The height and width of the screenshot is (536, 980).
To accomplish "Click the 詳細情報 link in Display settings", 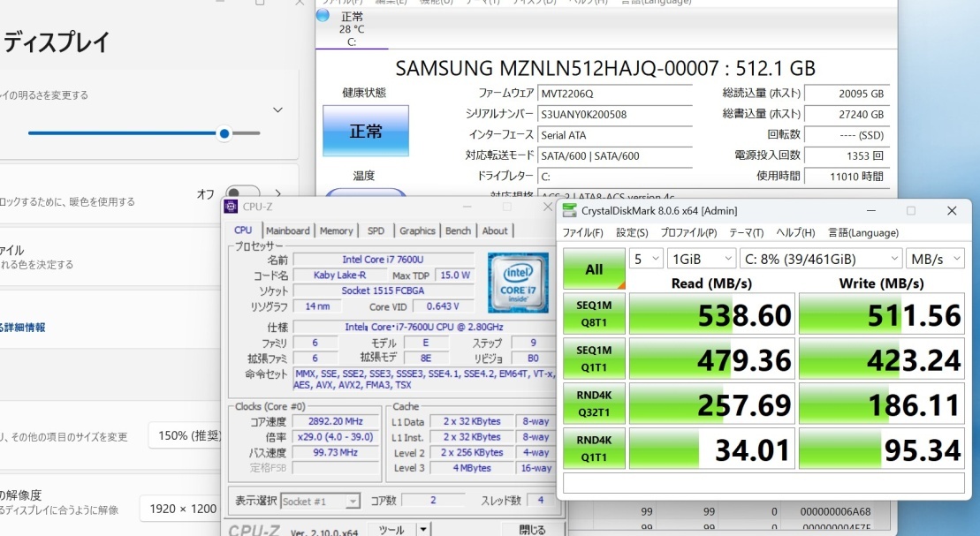I will coord(25,327).
